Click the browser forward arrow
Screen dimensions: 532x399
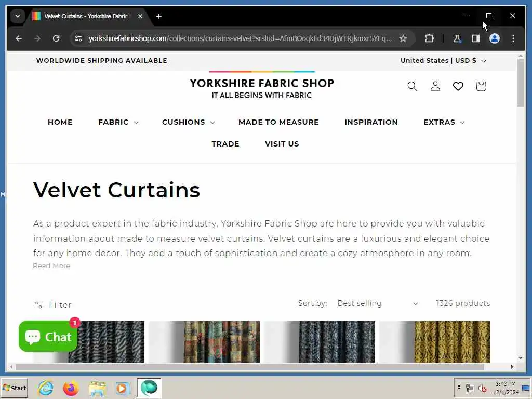click(37, 38)
